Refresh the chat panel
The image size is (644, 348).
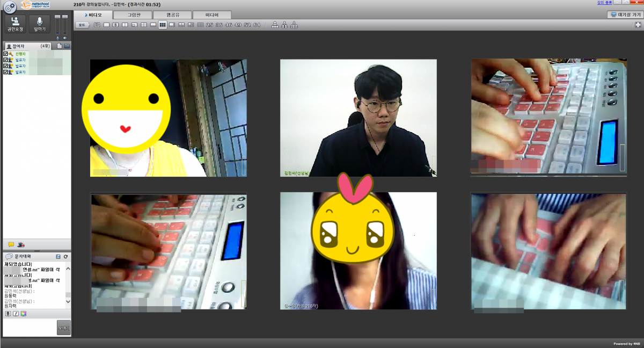pyautogui.click(x=65, y=257)
